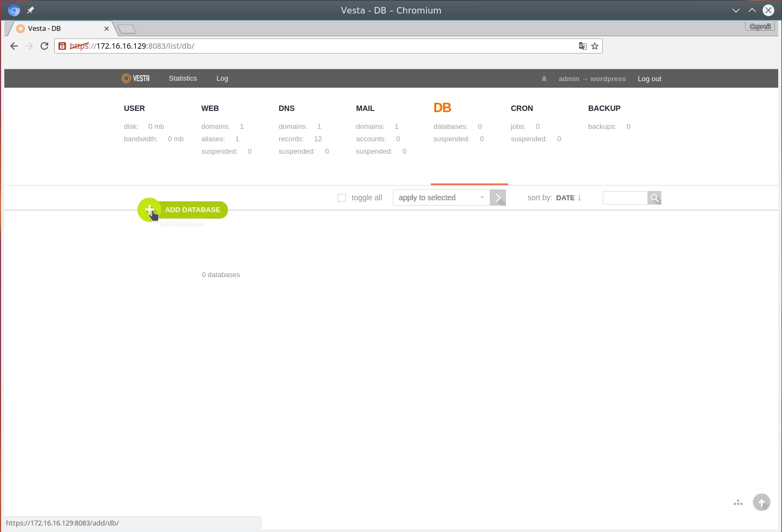
Task: Click Log out link
Action: (x=649, y=79)
